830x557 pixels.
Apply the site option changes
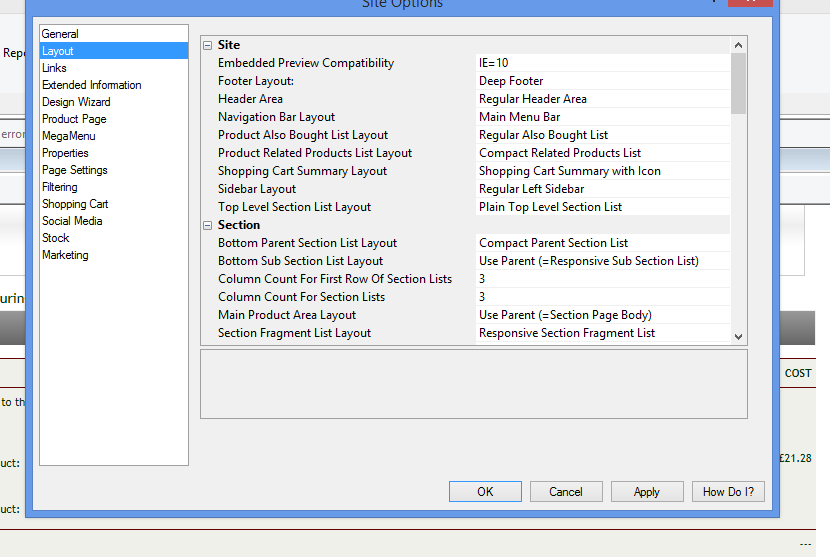647,491
